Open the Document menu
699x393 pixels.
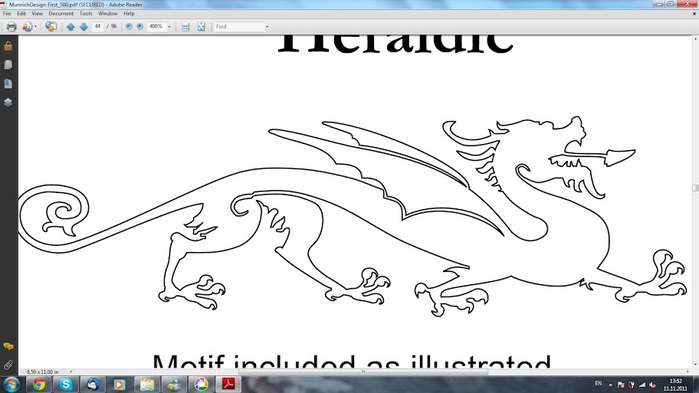[61, 13]
